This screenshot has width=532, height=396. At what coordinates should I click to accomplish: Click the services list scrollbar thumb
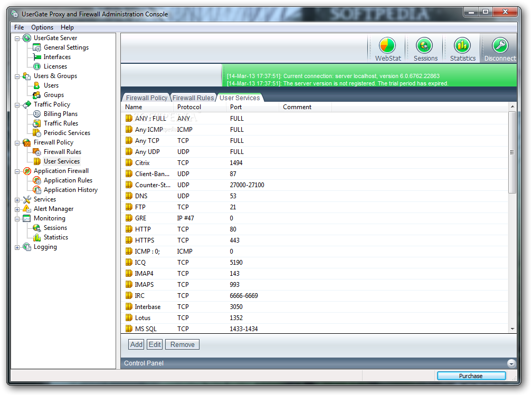click(x=512, y=152)
